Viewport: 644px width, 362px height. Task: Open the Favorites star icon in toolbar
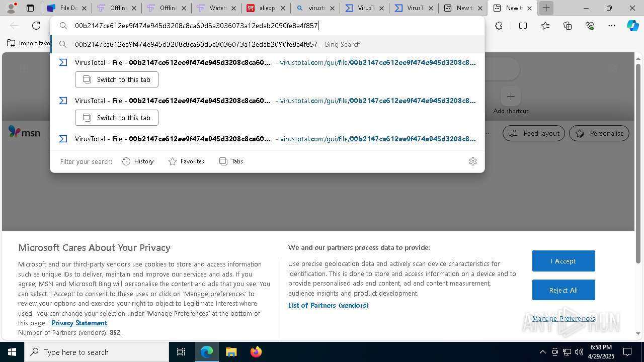545,26
